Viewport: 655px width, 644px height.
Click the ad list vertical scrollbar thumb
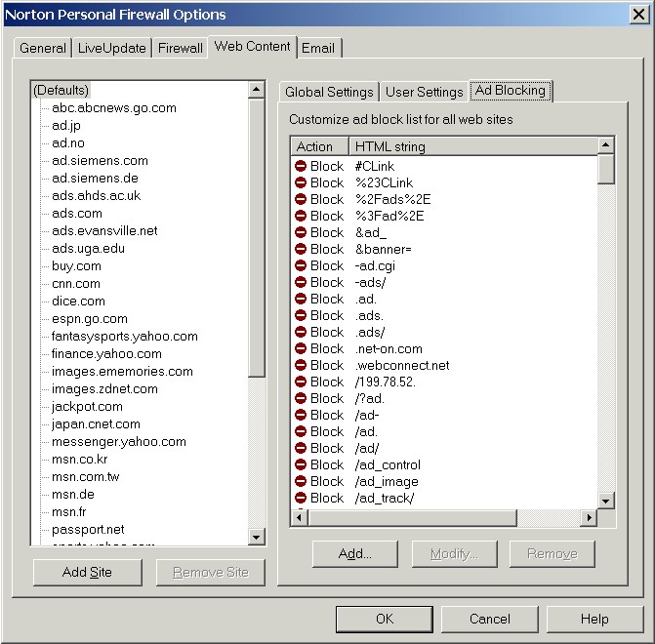pos(605,169)
